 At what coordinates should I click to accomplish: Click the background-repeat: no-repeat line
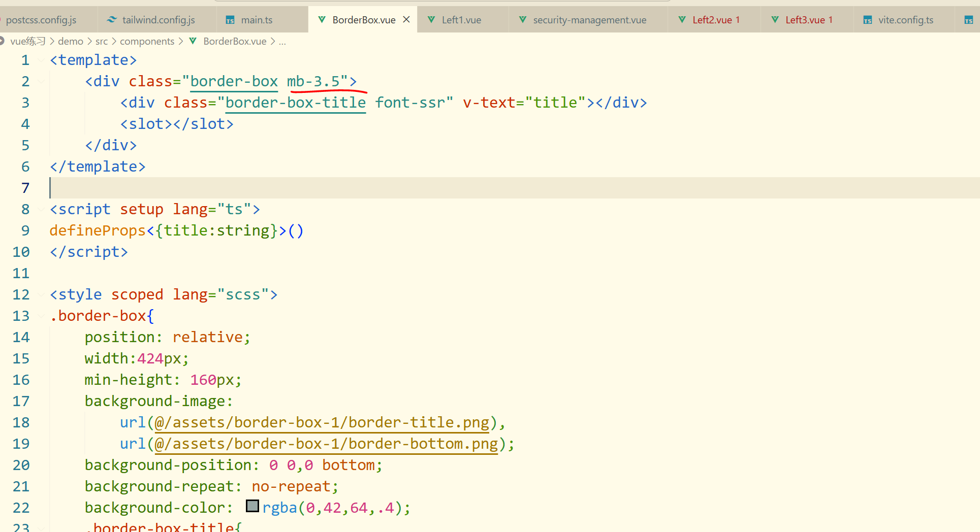tap(211, 486)
